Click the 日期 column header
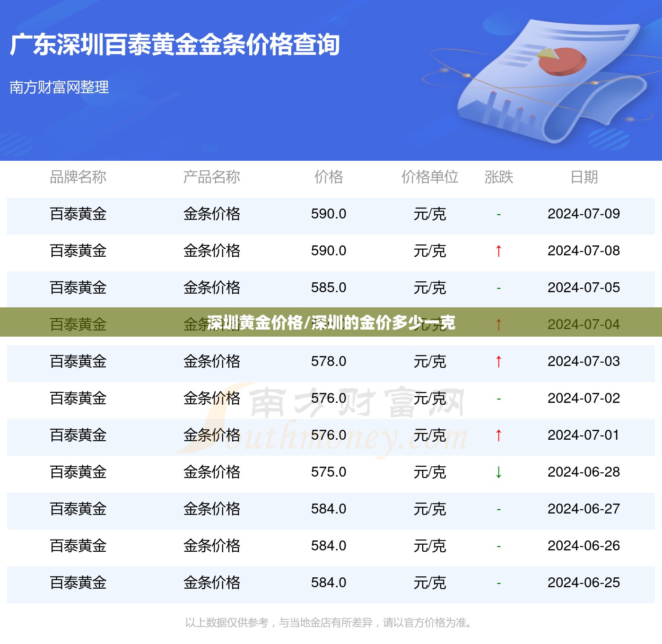The height and width of the screenshot is (644, 662). [x=584, y=177]
